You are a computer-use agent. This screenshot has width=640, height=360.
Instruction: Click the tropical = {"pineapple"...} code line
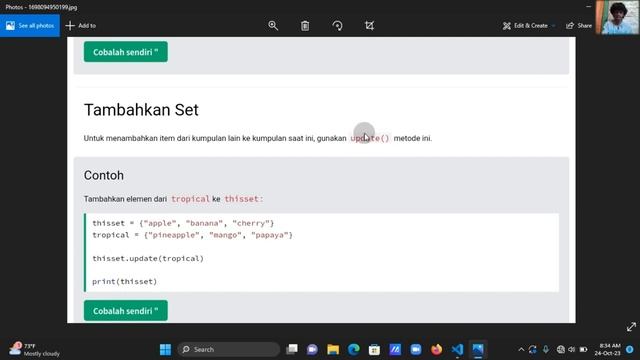[x=192, y=235]
